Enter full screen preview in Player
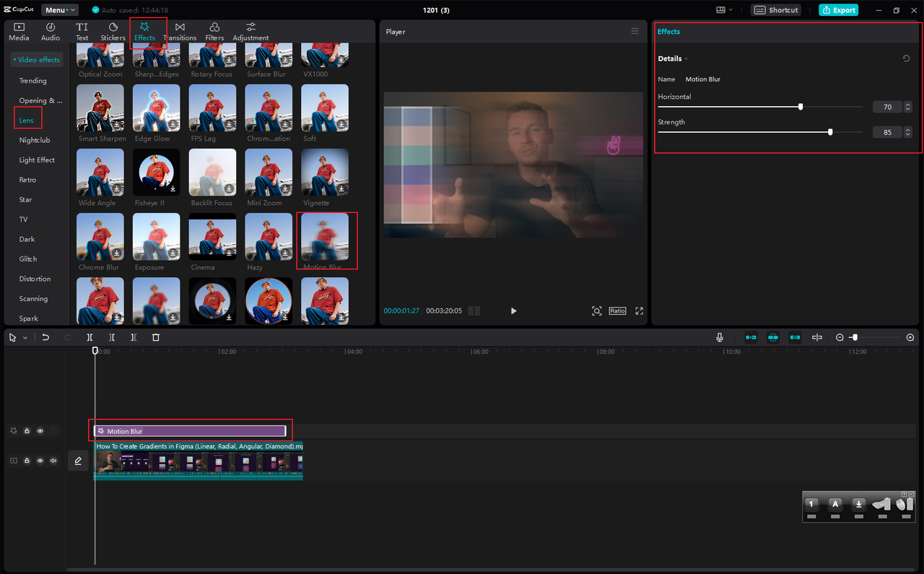Viewport: 924px width, 574px height. tap(639, 311)
